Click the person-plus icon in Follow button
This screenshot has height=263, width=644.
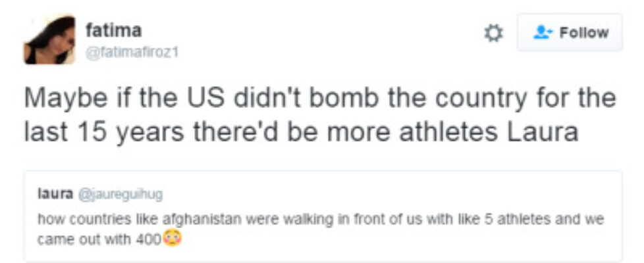tap(542, 32)
